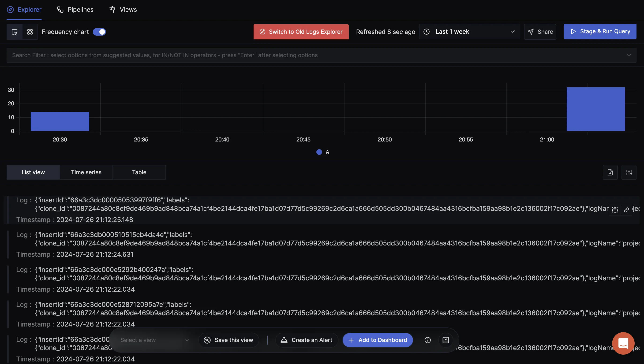
Task: Switch to the Time series tab
Action: point(86,172)
